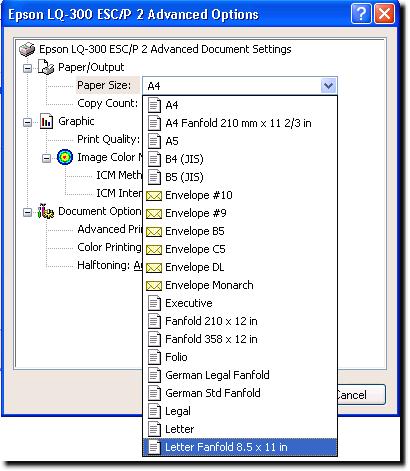Image resolution: width=410 pixels, height=471 pixels.
Task: Click the page icon beside A5
Action: [154, 141]
